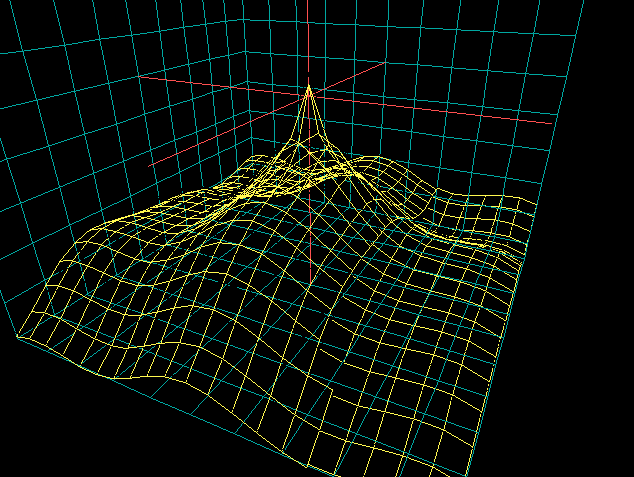Click the top-left corner of the cyan grid
The width and height of the screenshot is (634, 477).
coord(4,4)
